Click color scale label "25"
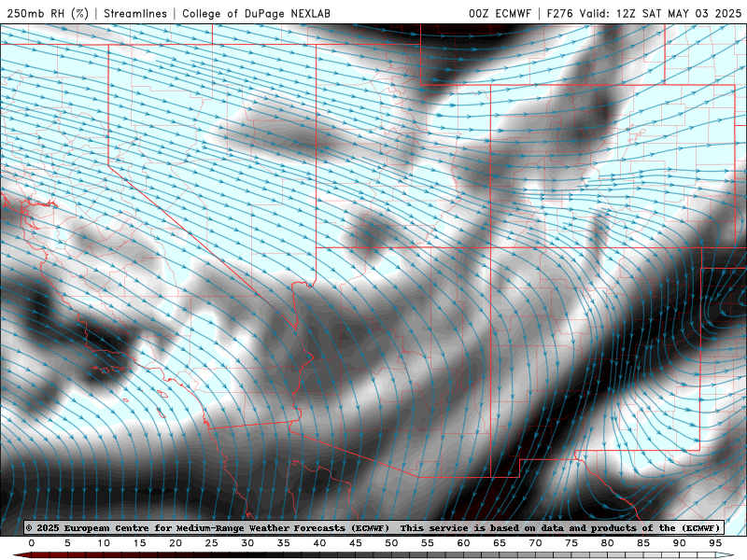Screen dimensions: 747x560 pyautogui.click(x=212, y=543)
